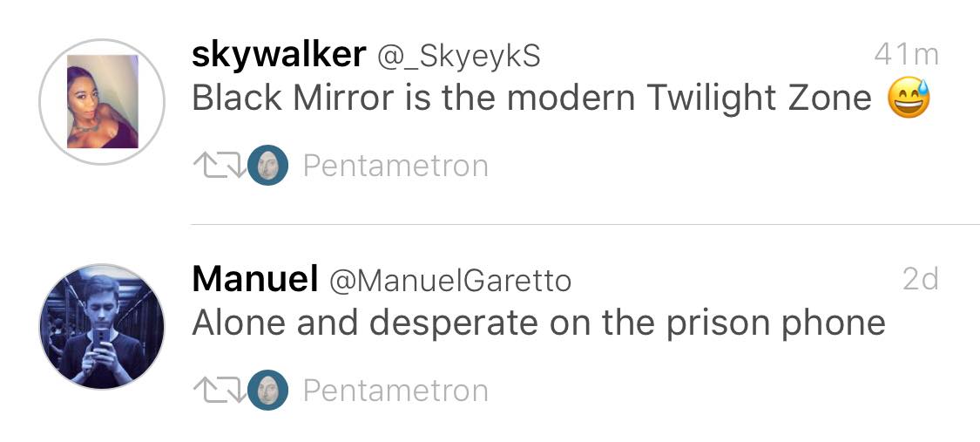Click Pentametron label below skywalker's tweet
980x442 pixels.
click(395, 166)
